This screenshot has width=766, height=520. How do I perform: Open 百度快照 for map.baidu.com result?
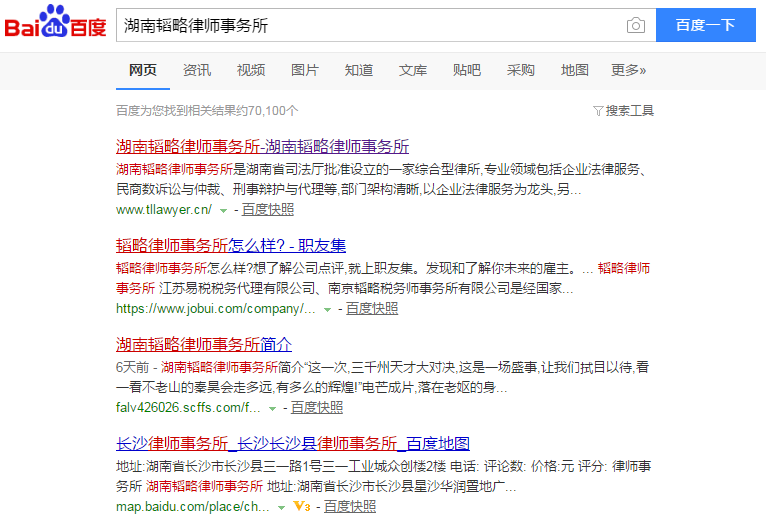pos(350,507)
